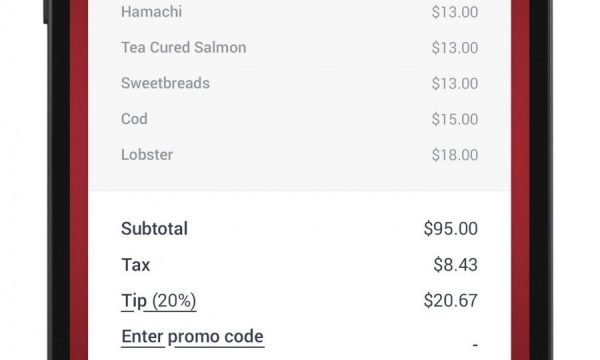Click the red background beside the receipt
The width and height of the screenshot is (600, 360).
pos(79,180)
